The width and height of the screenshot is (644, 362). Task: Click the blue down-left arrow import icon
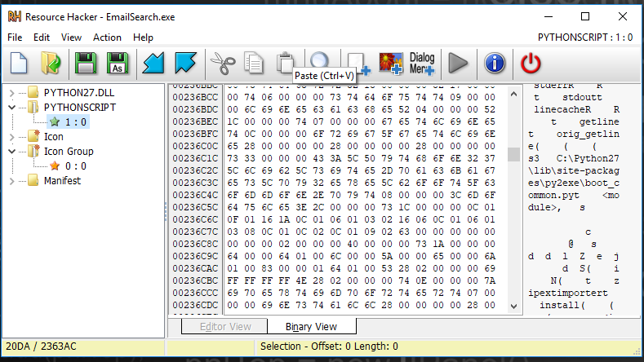pos(153,64)
